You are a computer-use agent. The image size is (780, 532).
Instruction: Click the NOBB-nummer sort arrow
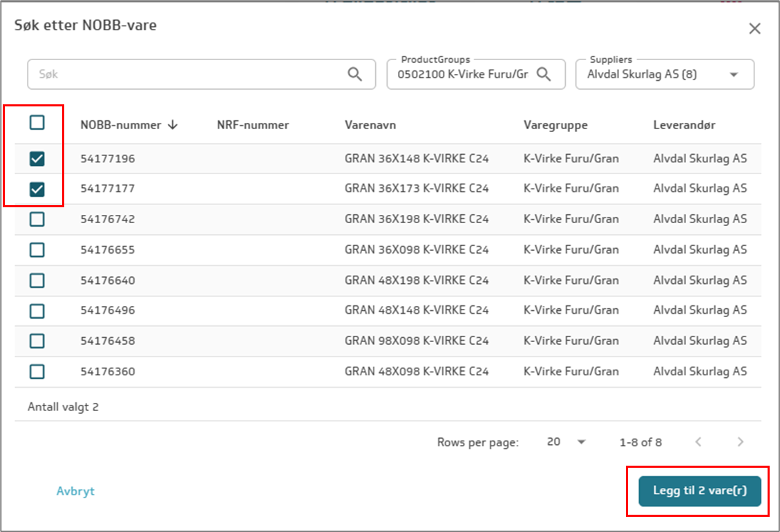[x=173, y=125]
